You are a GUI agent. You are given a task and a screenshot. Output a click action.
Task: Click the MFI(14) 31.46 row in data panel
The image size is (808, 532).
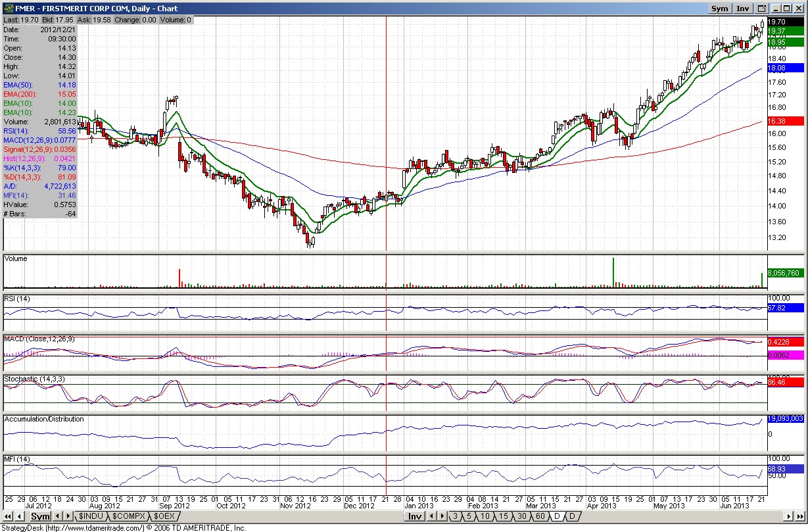(x=40, y=195)
